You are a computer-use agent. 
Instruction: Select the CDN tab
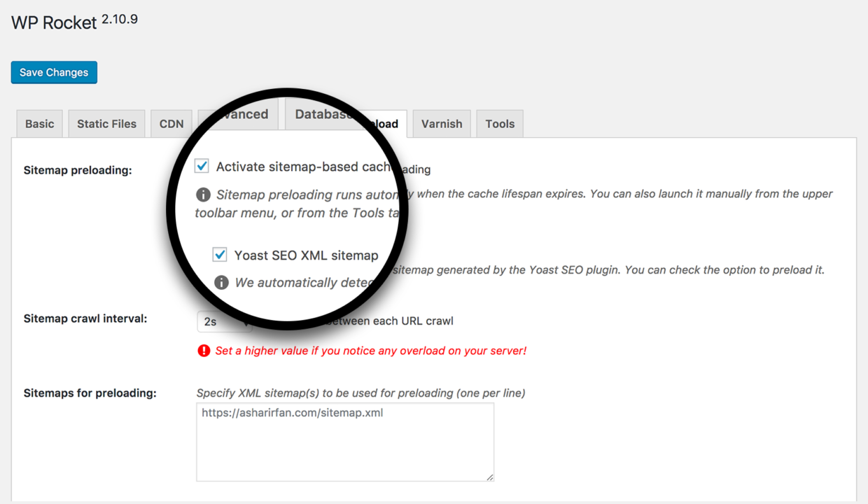pos(171,123)
